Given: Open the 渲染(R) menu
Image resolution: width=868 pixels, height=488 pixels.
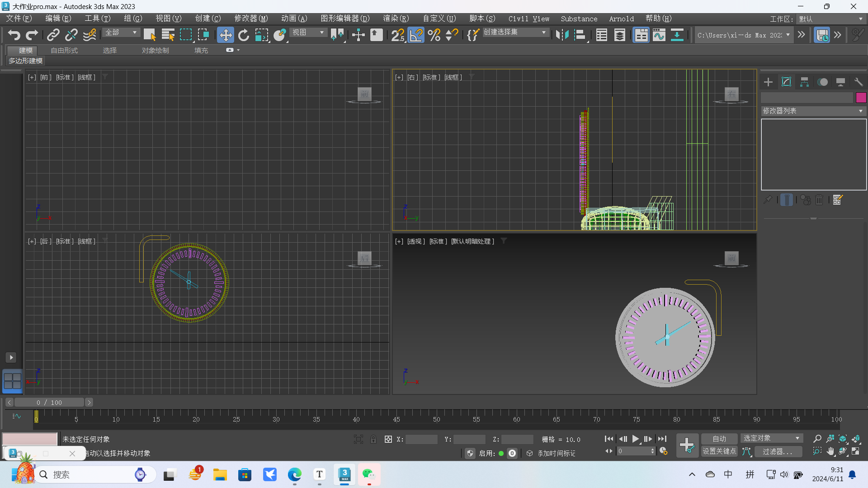Looking at the screenshot, I should pyautogui.click(x=396, y=19).
